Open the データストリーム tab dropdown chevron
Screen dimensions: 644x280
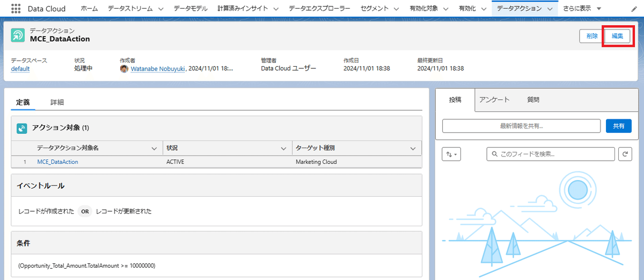160,9
